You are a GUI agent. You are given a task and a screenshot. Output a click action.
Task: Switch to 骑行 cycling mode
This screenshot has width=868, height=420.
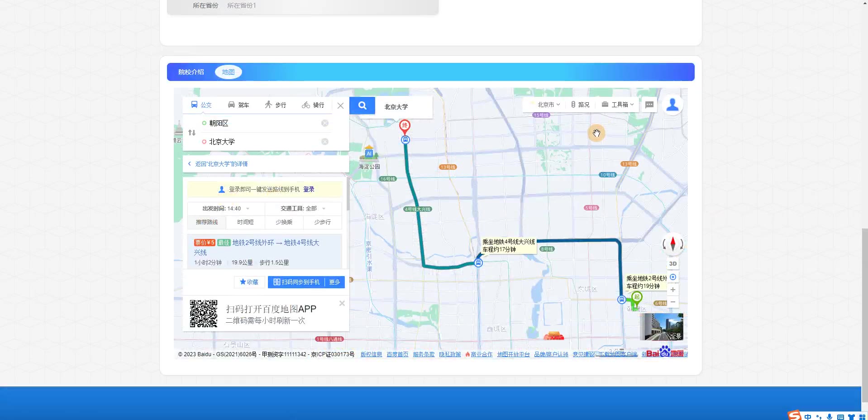tap(313, 105)
